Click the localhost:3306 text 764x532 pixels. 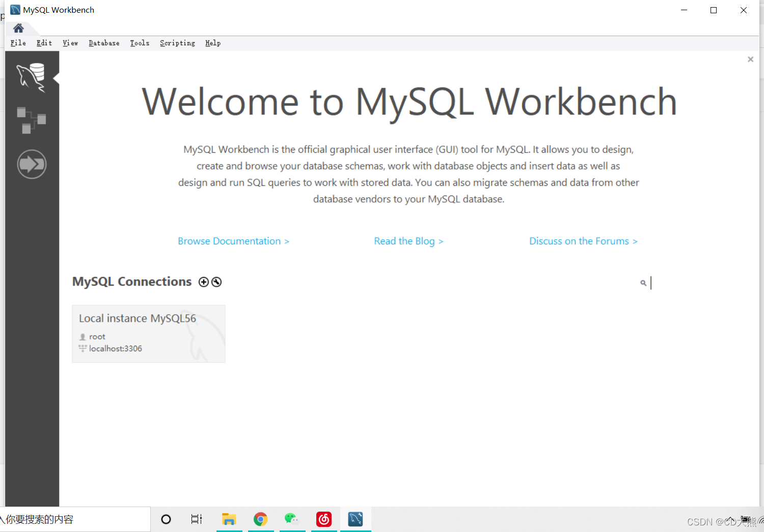coord(116,349)
